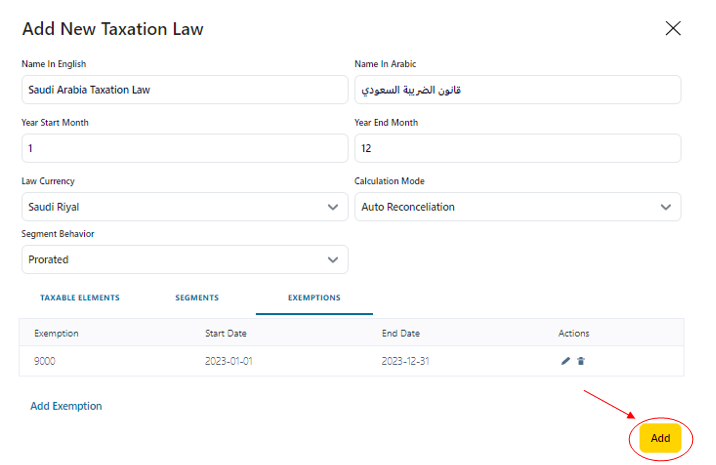Select the 2023-01-01 start date cell
This screenshot has height=465, width=716.
(x=229, y=361)
